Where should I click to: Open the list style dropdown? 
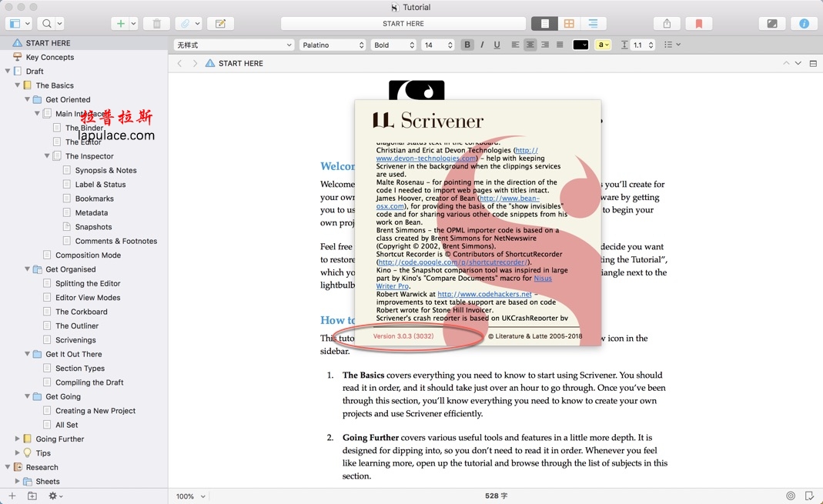click(672, 45)
